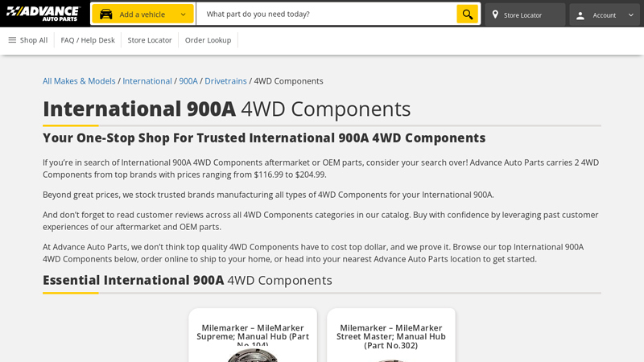Follow the 900A breadcrumb link
This screenshot has width=644, height=362.
pos(188,81)
